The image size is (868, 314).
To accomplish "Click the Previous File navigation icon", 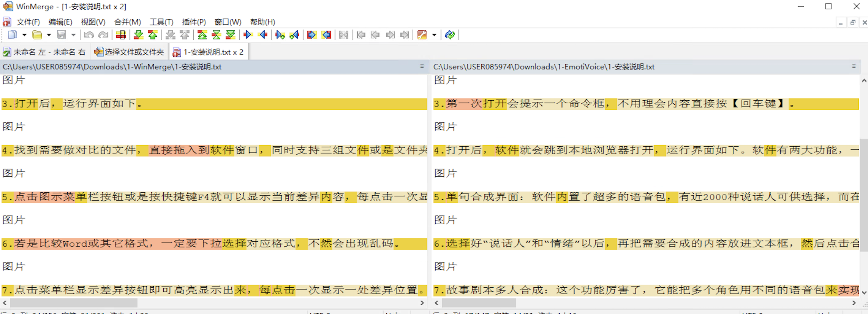I will point(375,35).
